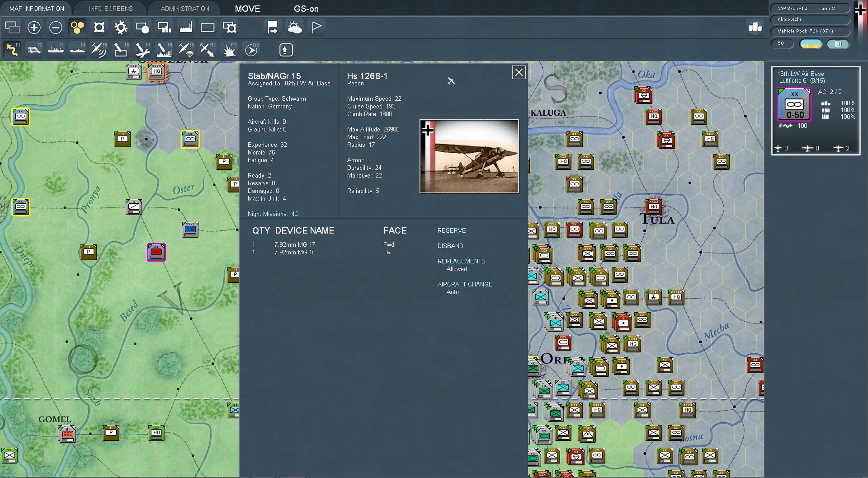Screen dimensions: 868x478
Task: Select the F2 rail transport mode icon
Action: pos(34,50)
